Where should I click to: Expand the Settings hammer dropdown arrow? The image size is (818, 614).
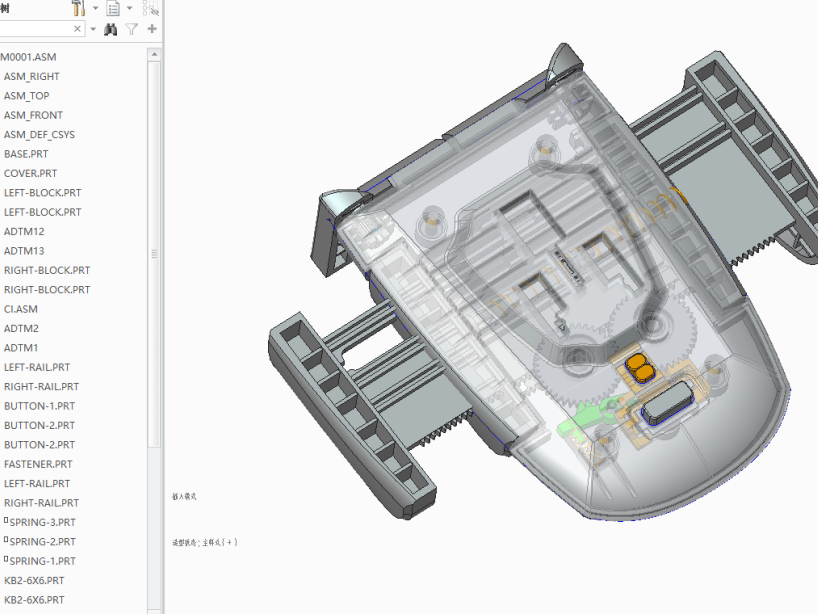point(95,8)
